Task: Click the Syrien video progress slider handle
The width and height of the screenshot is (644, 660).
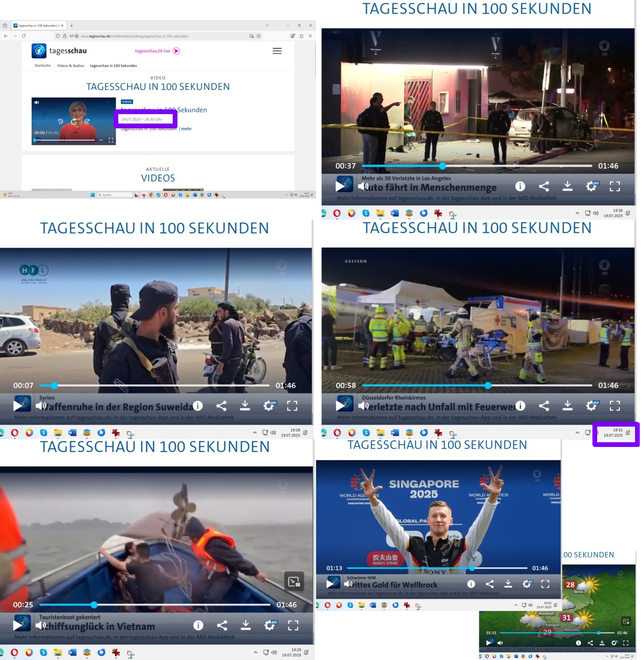Action: (x=54, y=385)
